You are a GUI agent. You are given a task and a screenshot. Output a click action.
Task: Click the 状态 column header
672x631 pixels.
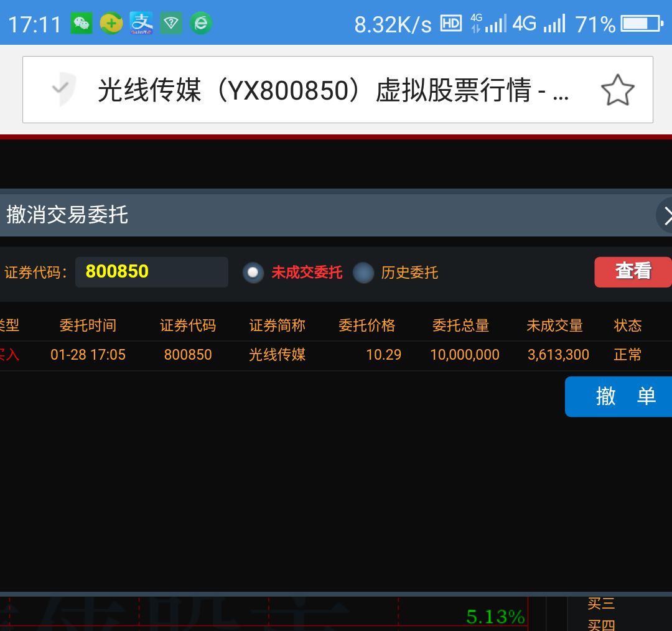pyautogui.click(x=627, y=325)
